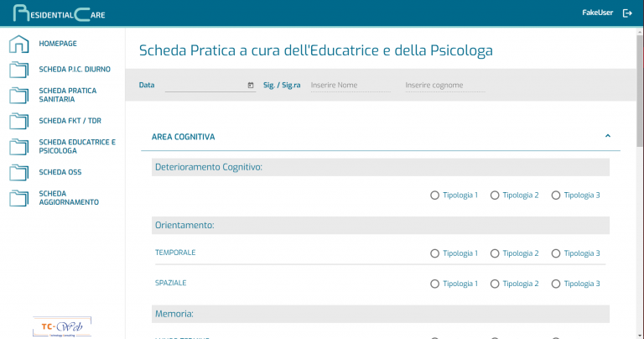Click the logout icon beside FakeUser
The image size is (644, 339).
pos(627,13)
